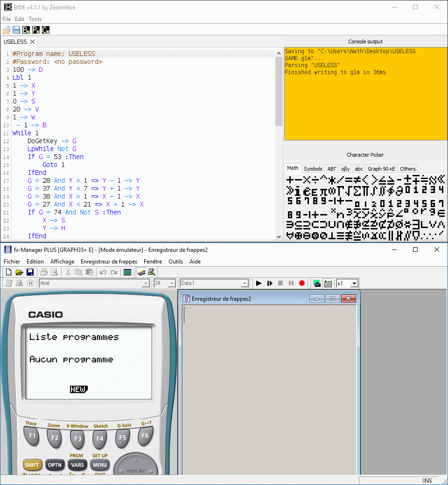The image size is (448, 485).
Task: Click the F1 Trace key on the calculator
Action: 32,436
